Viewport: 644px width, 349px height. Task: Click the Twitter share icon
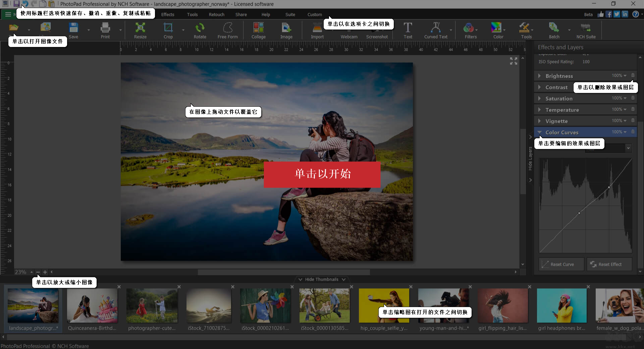(x=617, y=14)
